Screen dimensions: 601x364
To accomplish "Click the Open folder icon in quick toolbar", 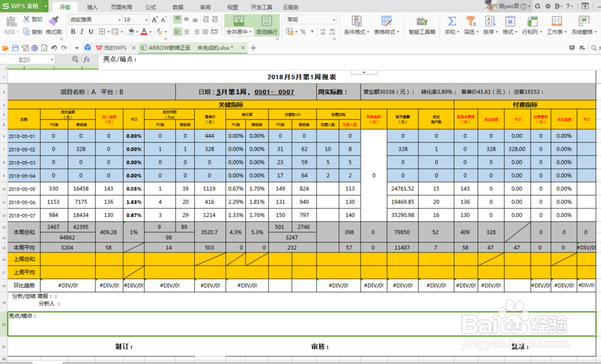I will click(5, 48).
